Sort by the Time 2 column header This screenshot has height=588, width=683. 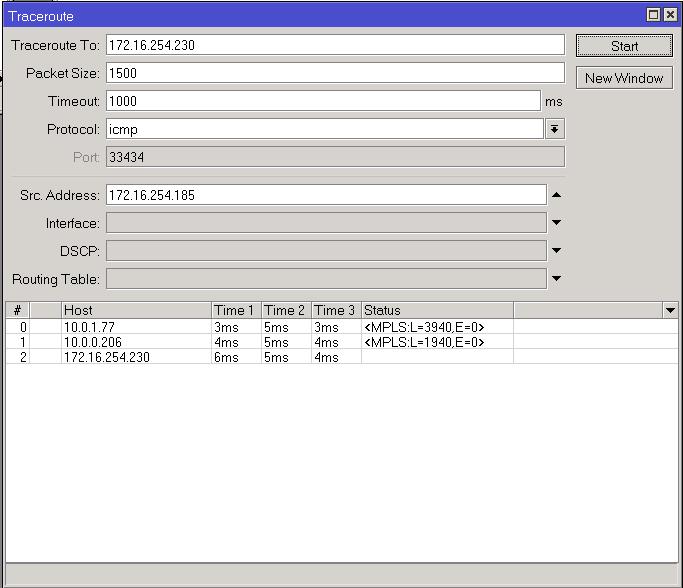click(x=286, y=310)
